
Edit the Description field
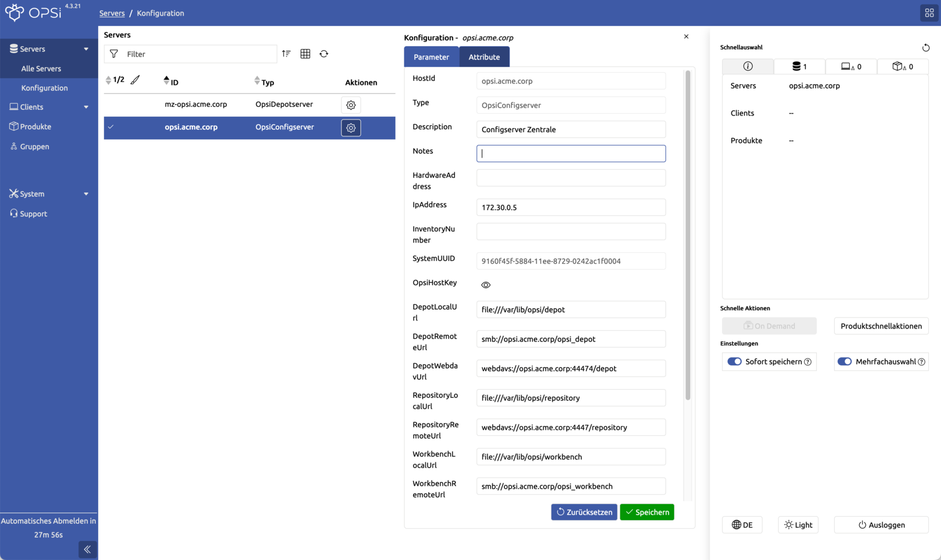tap(571, 129)
